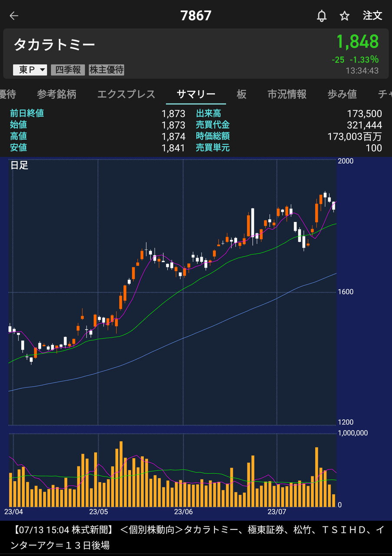Switch to the エクスプレス tab

pyautogui.click(x=126, y=94)
